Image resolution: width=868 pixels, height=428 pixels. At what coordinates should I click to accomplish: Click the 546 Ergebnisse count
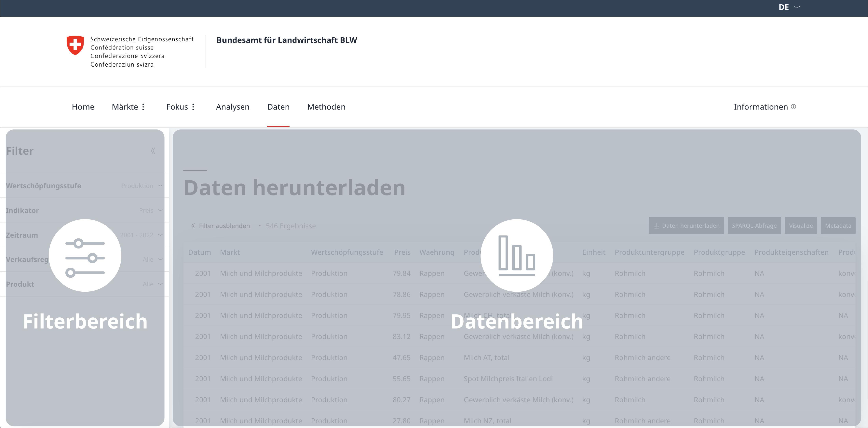tap(291, 226)
